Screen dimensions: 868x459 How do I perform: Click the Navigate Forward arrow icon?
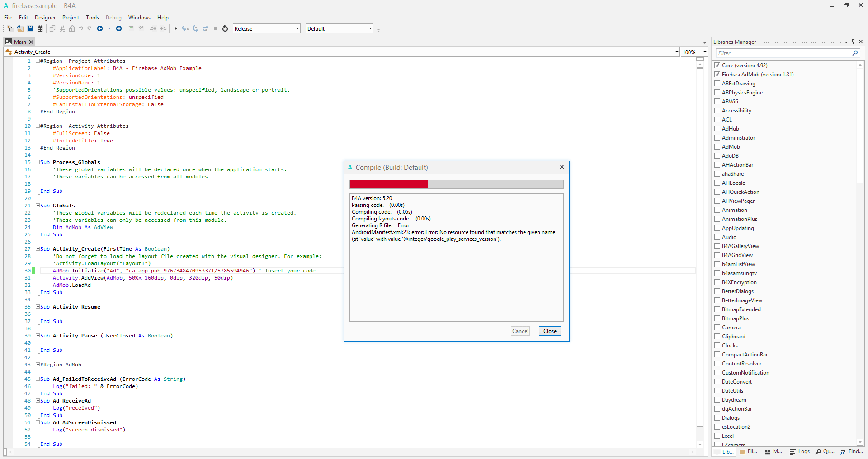(x=119, y=28)
